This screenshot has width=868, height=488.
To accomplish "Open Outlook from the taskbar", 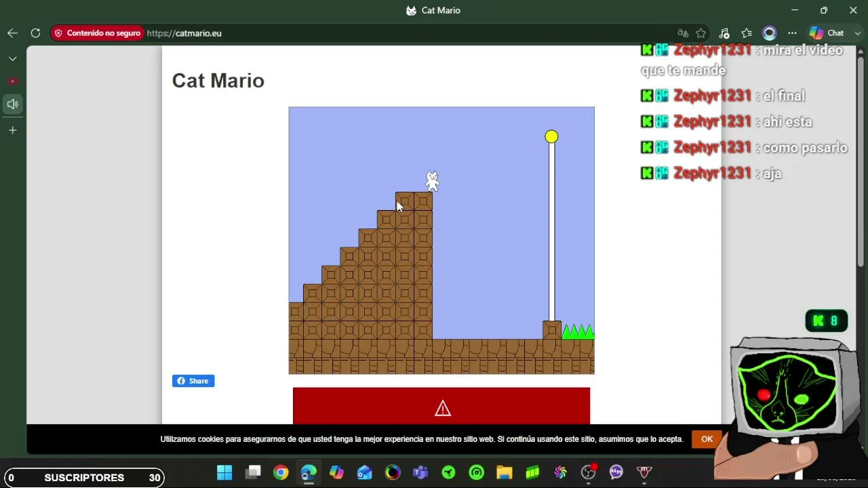I will click(365, 472).
